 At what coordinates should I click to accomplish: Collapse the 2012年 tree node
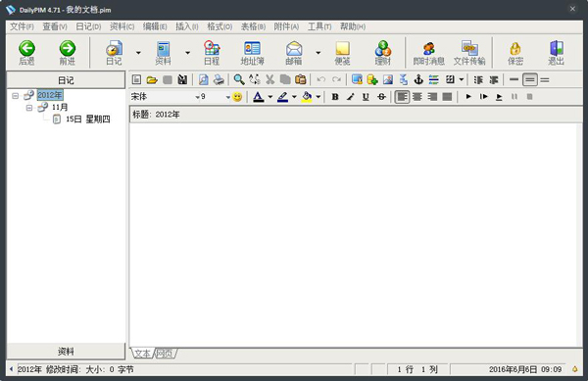pos(16,96)
